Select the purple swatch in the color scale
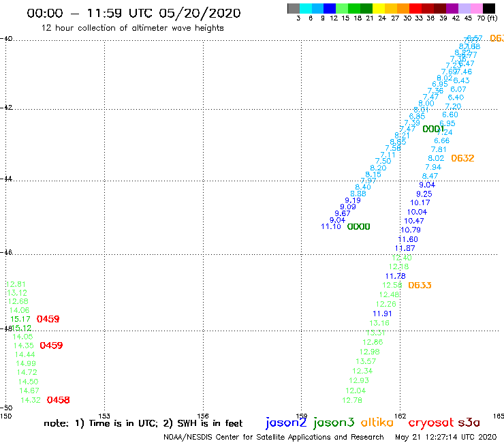Image resolution: width=504 pixels, height=443 pixels. click(x=452, y=8)
